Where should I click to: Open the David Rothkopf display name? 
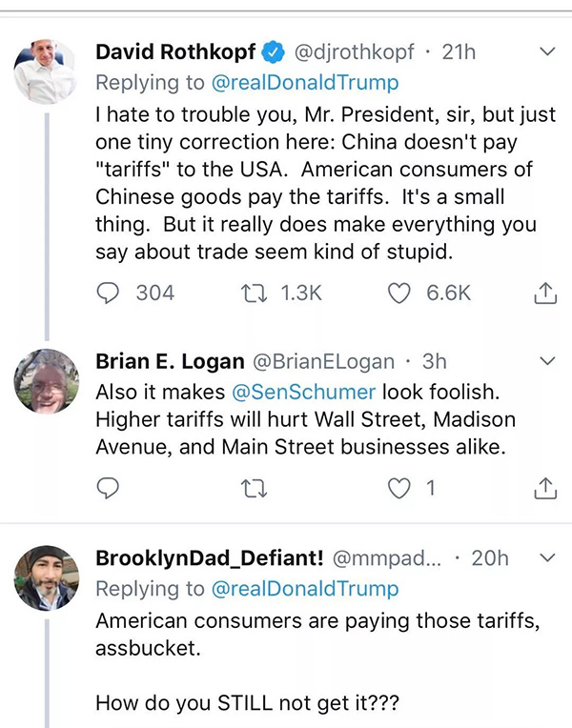pos(177,53)
